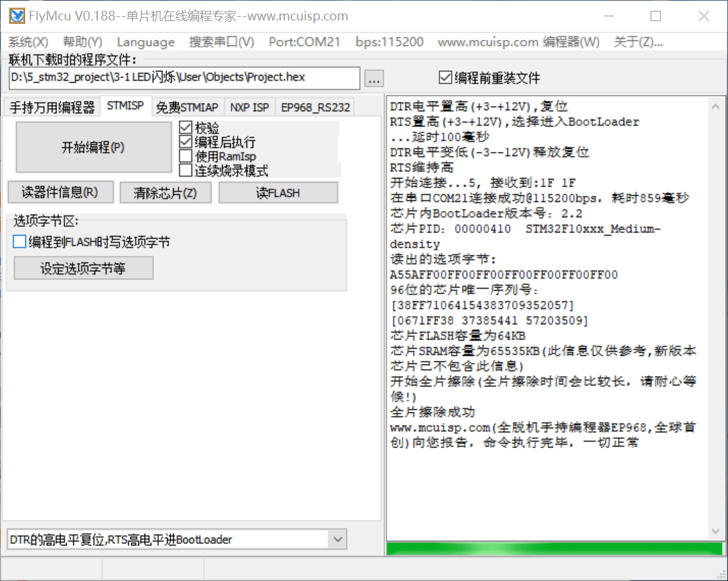The height and width of the screenshot is (581, 728).
Task: Toggle 编程前重装文件 checkbox
Action: (x=445, y=77)
